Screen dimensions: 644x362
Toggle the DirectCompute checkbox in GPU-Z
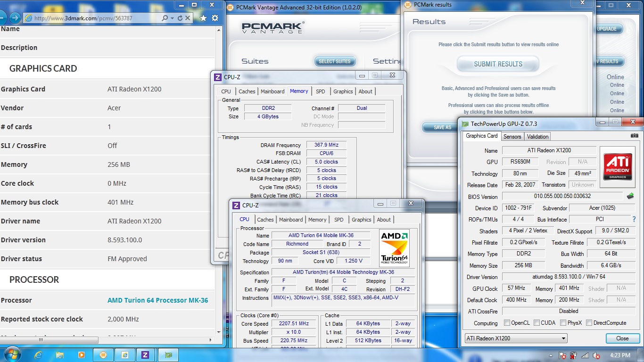pyautogui.click(x=588, y=323)
